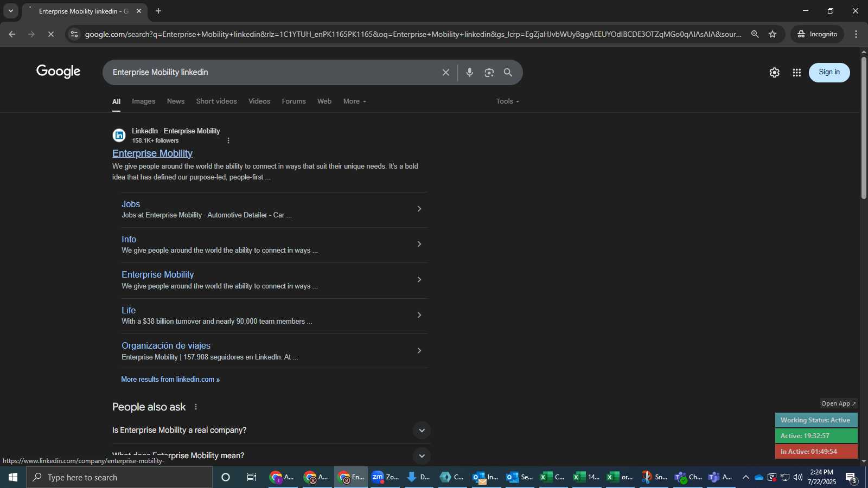Image resolution: width=868 pixels, height=488 pixels.
Task: Open the three-dot menu beside LinkedIn result
Action: click(228, 140)
